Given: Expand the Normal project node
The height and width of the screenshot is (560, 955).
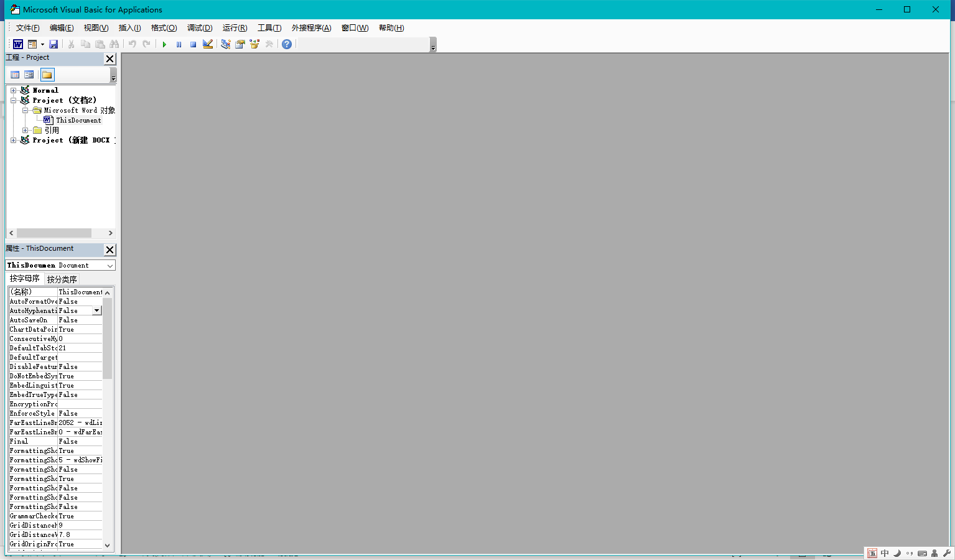Looking at the screenshot, I should (13, 90).
